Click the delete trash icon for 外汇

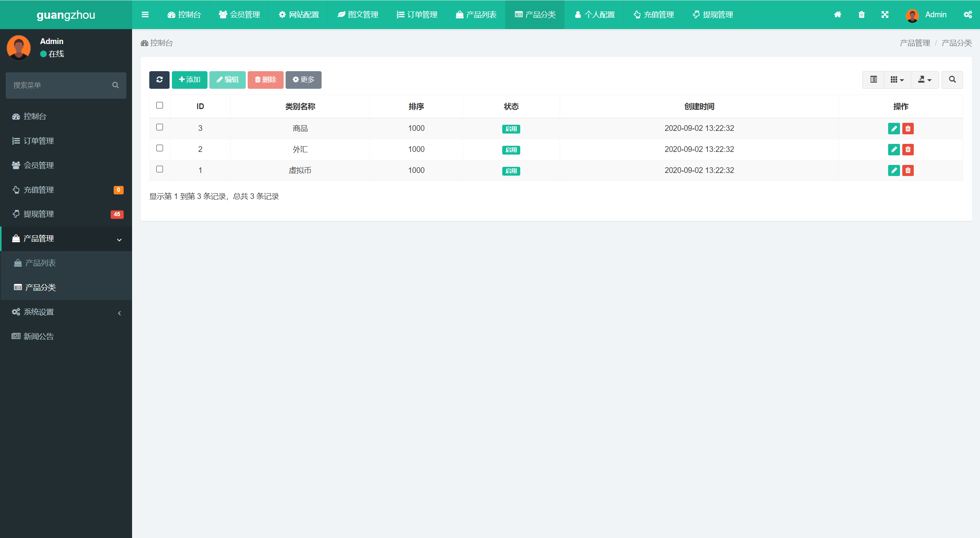[x=908, y=149]
